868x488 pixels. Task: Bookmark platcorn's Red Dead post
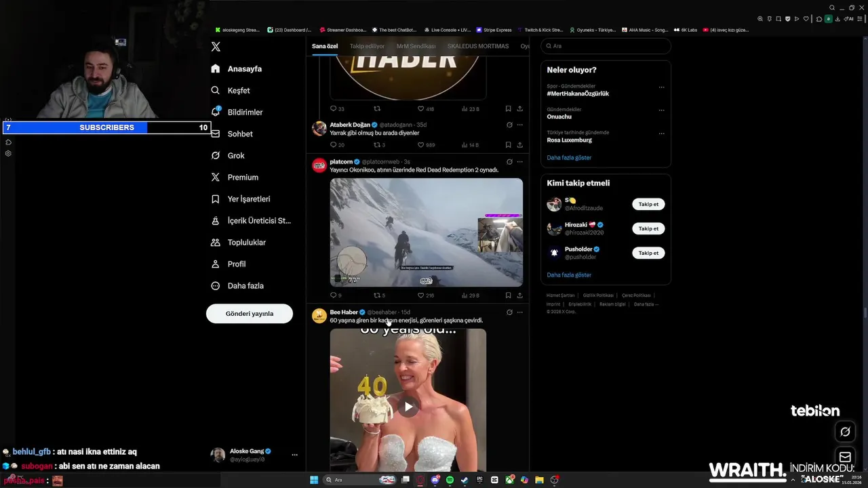(508, 296)
